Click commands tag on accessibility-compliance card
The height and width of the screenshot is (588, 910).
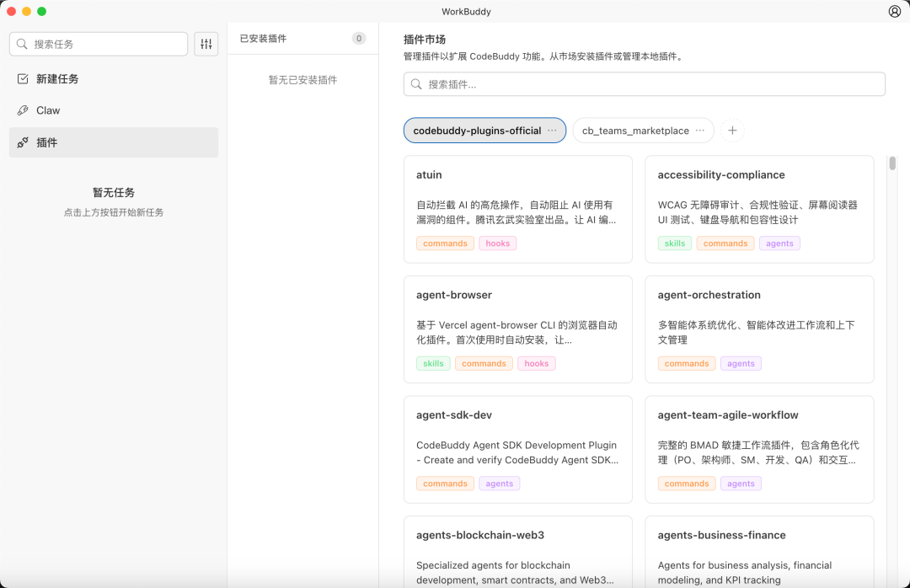coord(725,243)
